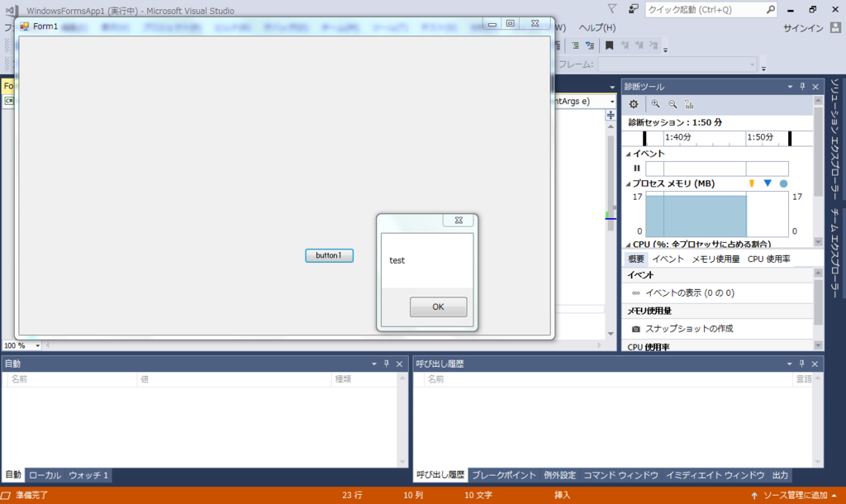Close the 自動 (Autos) panel

pos(399,364)
